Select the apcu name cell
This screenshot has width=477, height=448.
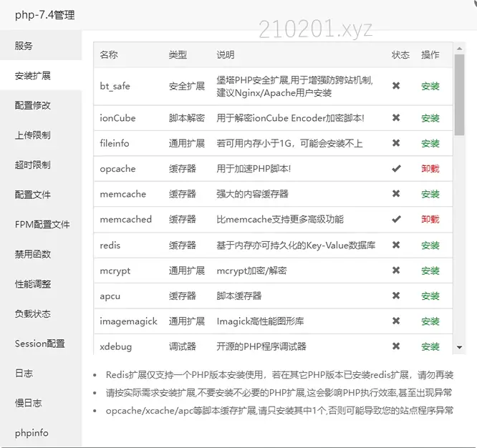pos(110,296)
